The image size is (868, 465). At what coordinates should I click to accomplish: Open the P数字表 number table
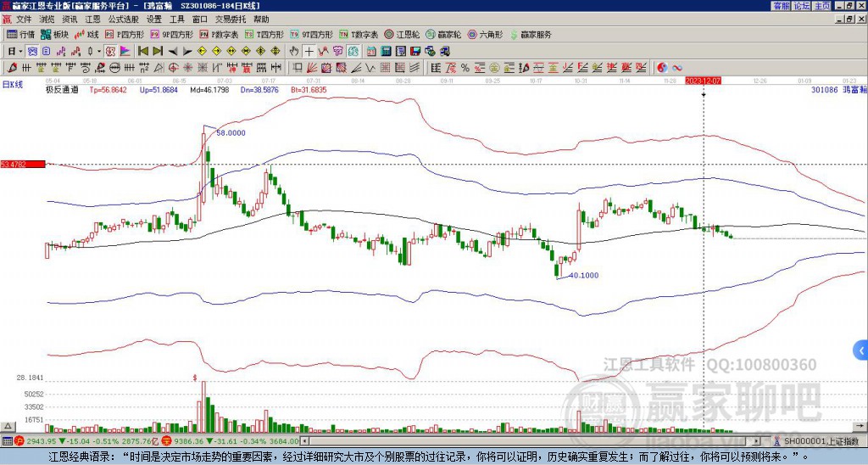pos(219,34)
